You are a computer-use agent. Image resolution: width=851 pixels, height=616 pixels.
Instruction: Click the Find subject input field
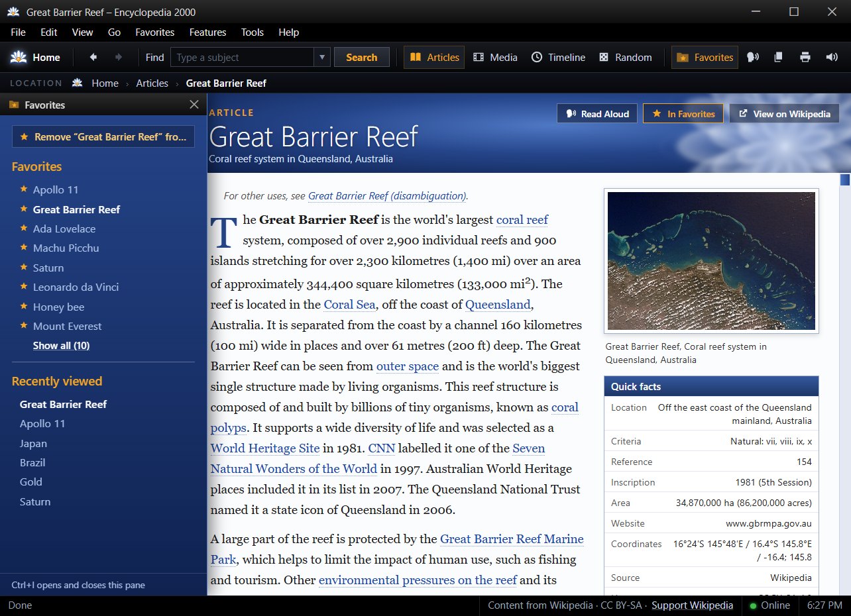(242, 58)
